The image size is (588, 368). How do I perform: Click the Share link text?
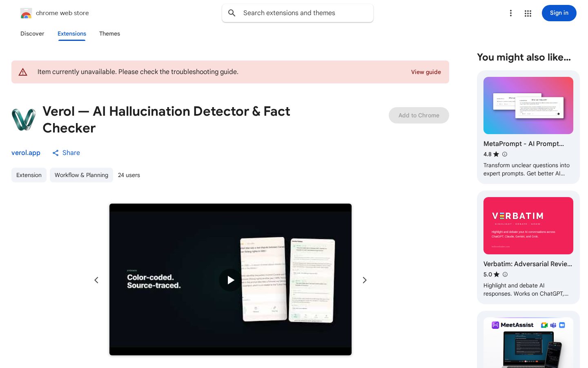point(71,153)
